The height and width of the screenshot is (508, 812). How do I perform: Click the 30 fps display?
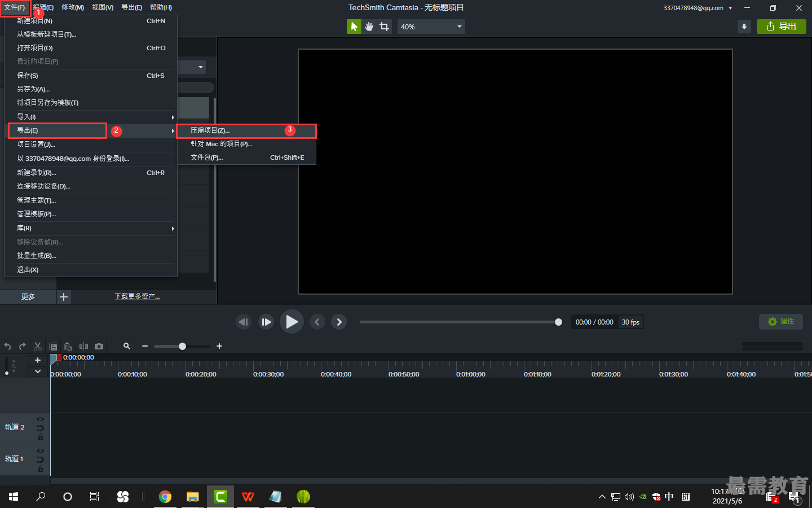[630, 322]
